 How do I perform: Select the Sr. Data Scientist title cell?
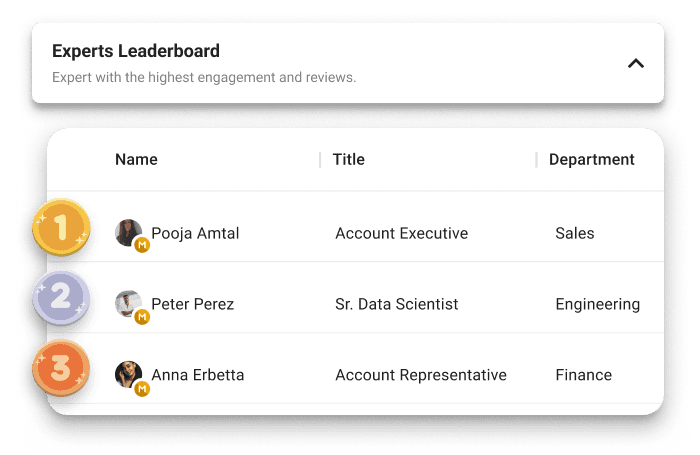tap(396, 304)
